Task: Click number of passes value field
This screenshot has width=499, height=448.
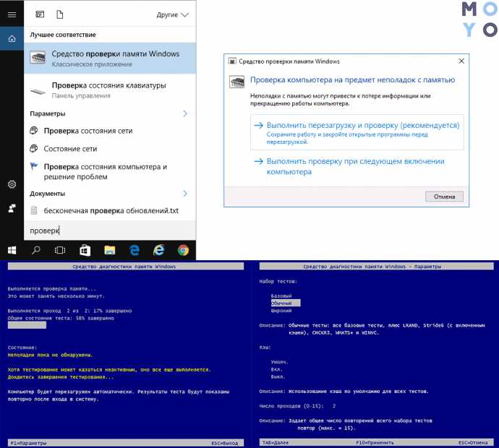Action: [334, 406]
